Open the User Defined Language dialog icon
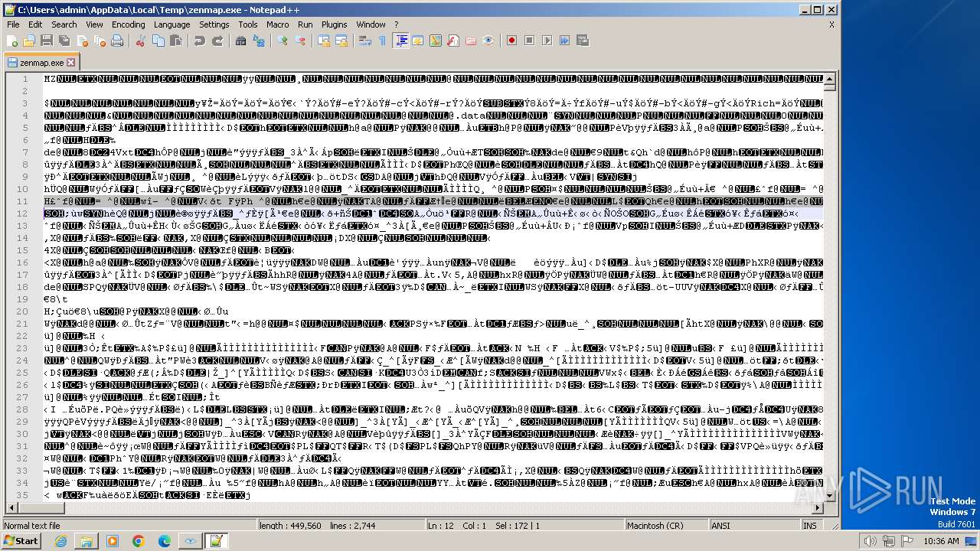This screenshot has width=980, height=551. (418, 41)
